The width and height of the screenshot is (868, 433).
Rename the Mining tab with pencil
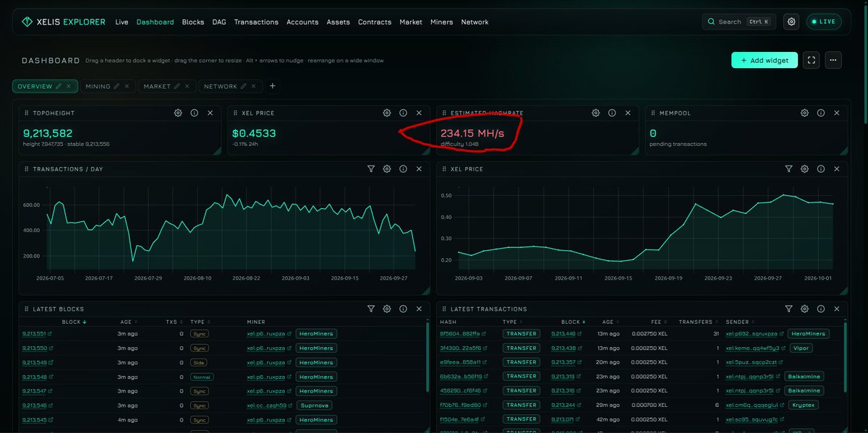point(117,86)
